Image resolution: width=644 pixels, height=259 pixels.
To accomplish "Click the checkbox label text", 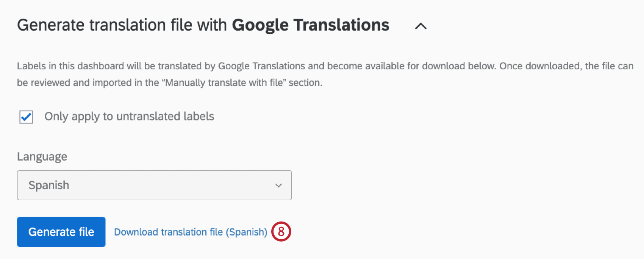I will 129,117.
